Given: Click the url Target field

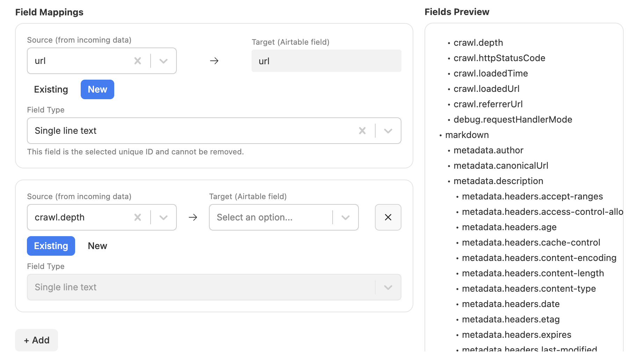Looking at the screenshot, I should point(326,60).
